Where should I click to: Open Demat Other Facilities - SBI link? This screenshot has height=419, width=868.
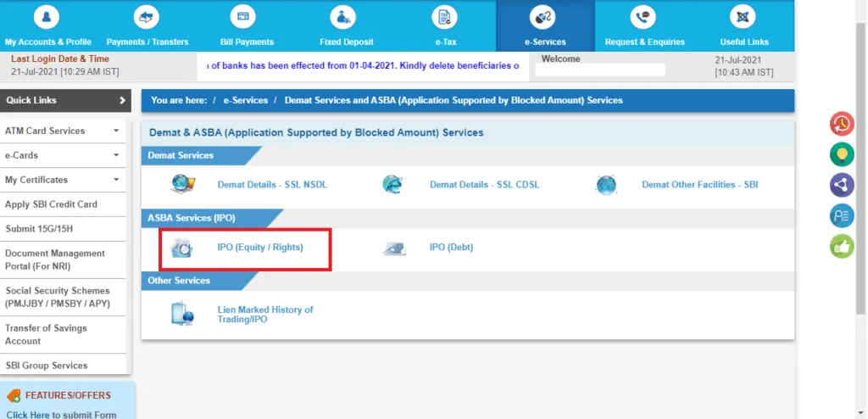click(699, 185)
